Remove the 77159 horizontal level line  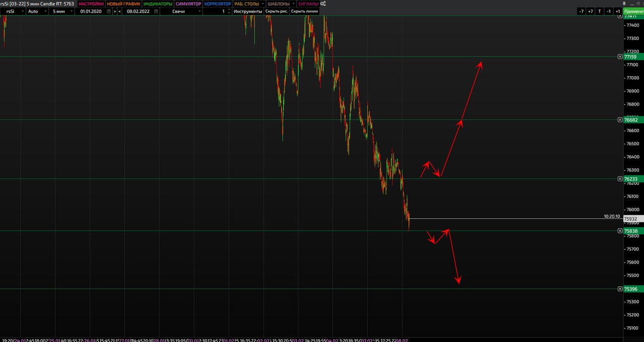coord(620,57)
